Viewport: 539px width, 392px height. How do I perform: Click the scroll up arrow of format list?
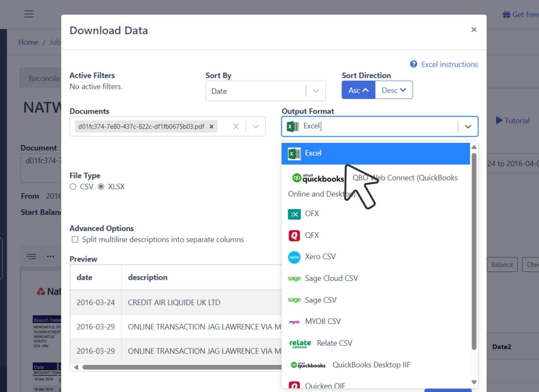pyautogui.click(x=474, y=147)
